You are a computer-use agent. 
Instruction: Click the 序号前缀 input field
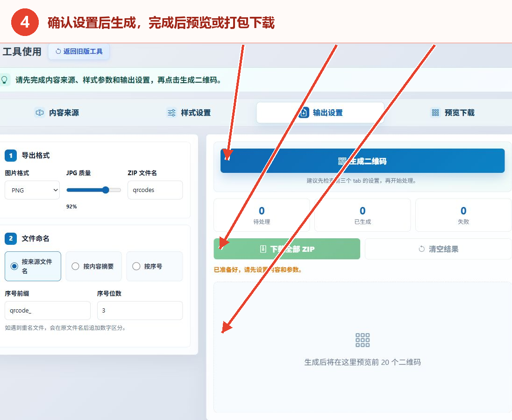coord(48,310)
